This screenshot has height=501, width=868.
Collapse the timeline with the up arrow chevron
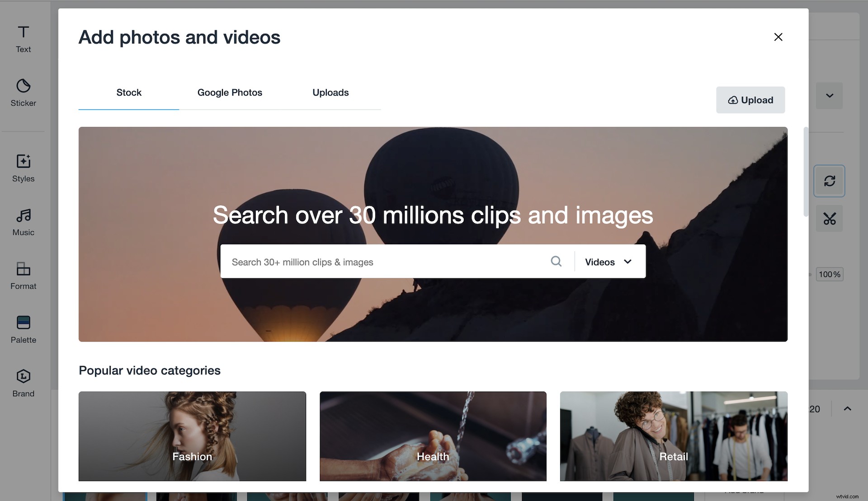[x=847, y=409]
